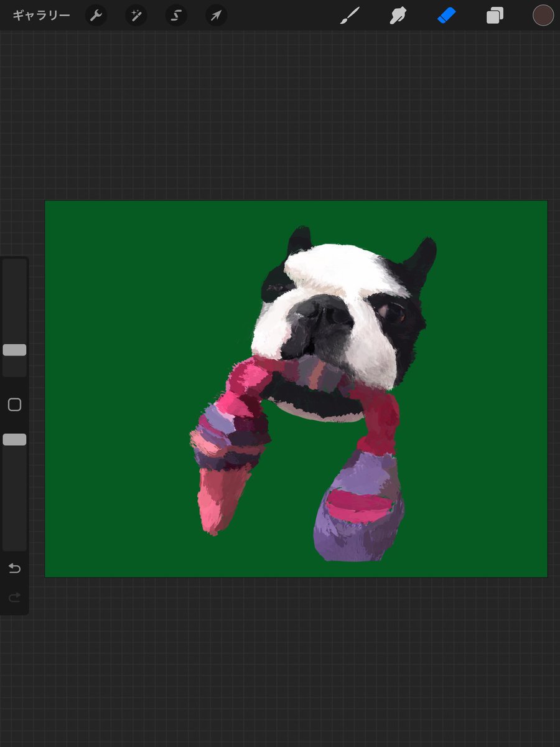The width and height of the screenshot is (560, 747).
Task: Select the blue Eraser tool
Action: click(447, 16)
